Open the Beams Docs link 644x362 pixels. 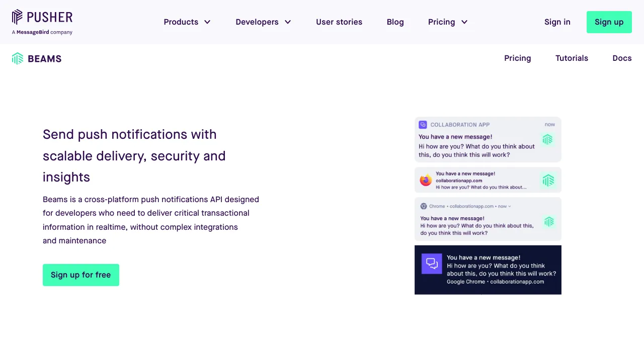pos(622,58)
